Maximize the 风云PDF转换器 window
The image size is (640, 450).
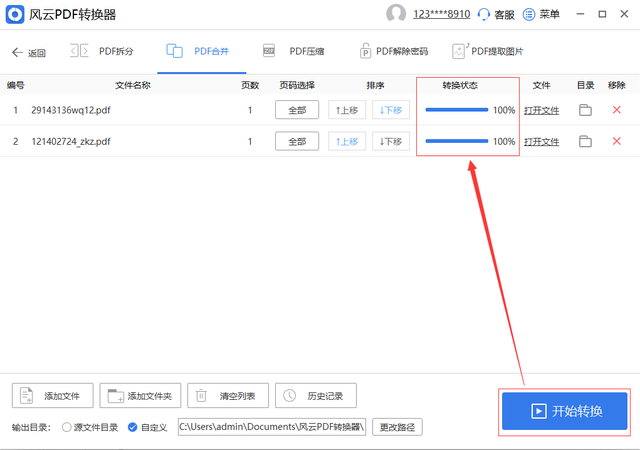pyautogui.click(x=602, y=14)
